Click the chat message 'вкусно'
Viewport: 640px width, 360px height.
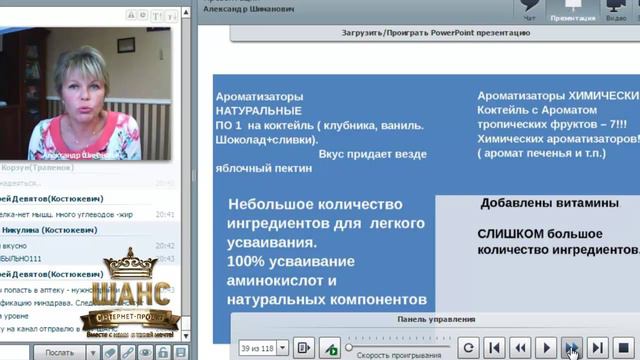tap(13, 246)
